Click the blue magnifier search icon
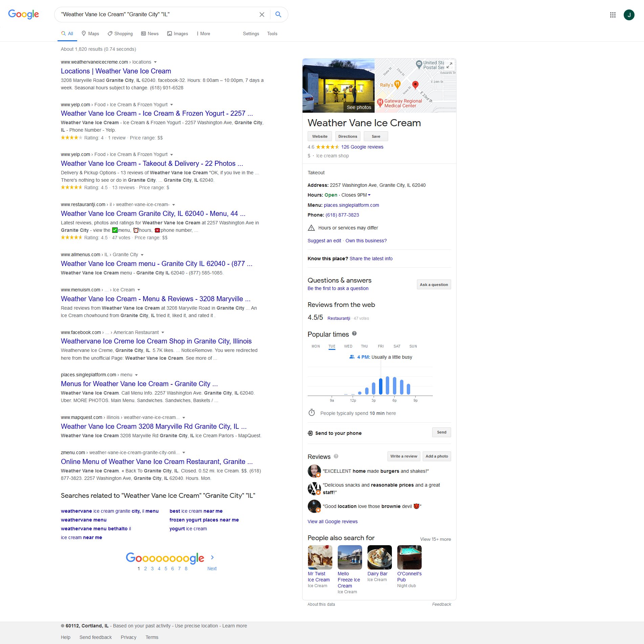This screenshot has width=644, height=644. click(x=278, y=15)
